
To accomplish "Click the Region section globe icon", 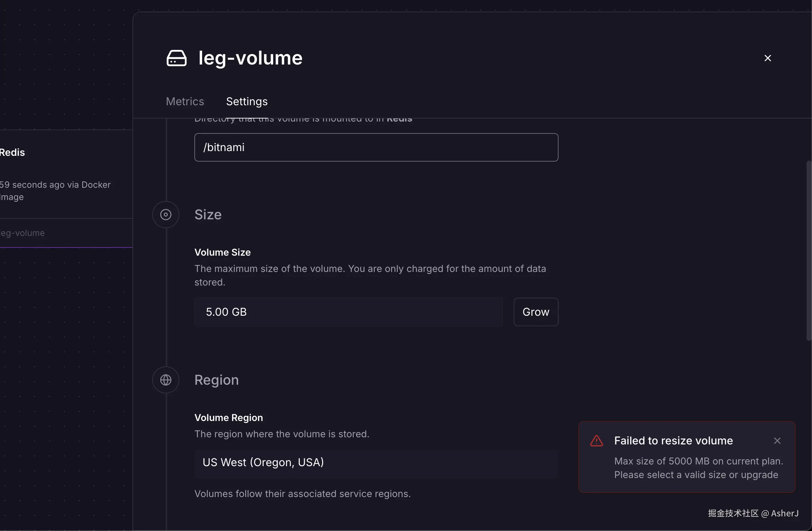I will (166, 380).
